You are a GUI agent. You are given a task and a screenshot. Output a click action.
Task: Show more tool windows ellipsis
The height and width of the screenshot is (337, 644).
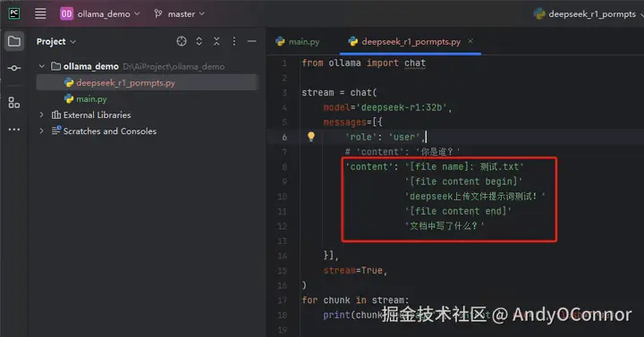tap(14, 130)
